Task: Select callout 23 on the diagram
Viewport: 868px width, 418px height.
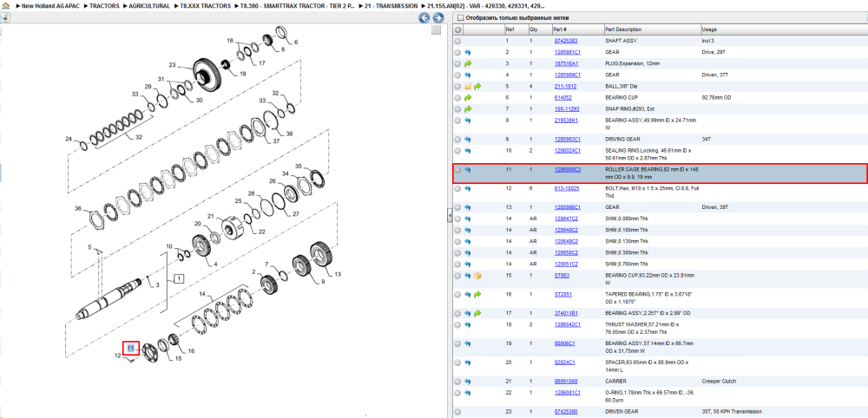Action: 172,65
